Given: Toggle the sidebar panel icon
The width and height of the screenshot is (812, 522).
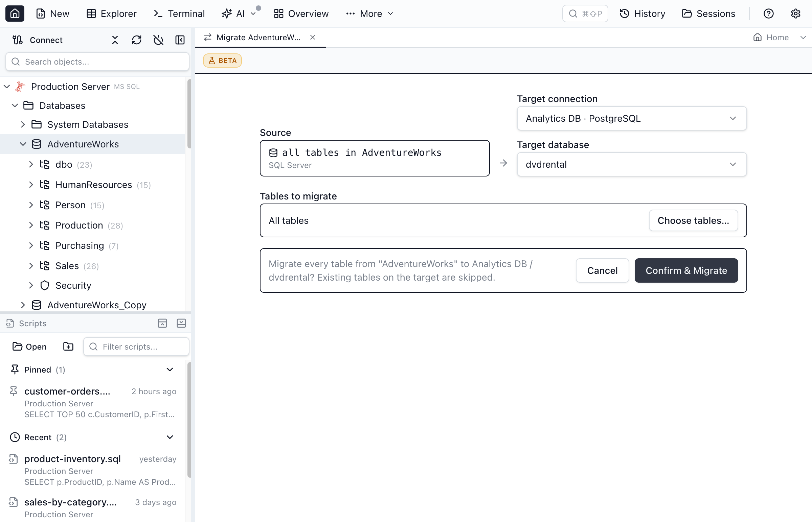Looking at the screenshot, I should click(x=180, y=40).
